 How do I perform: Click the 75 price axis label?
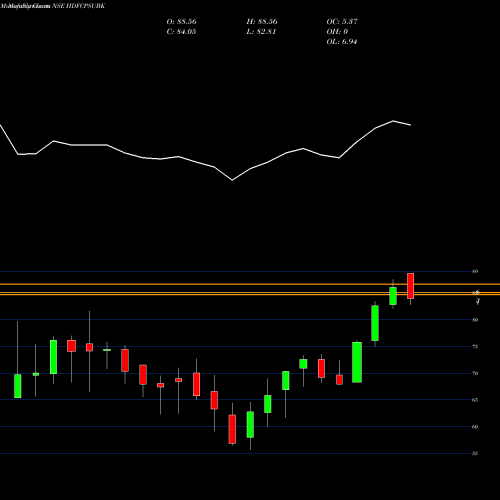tap(475, 347)
